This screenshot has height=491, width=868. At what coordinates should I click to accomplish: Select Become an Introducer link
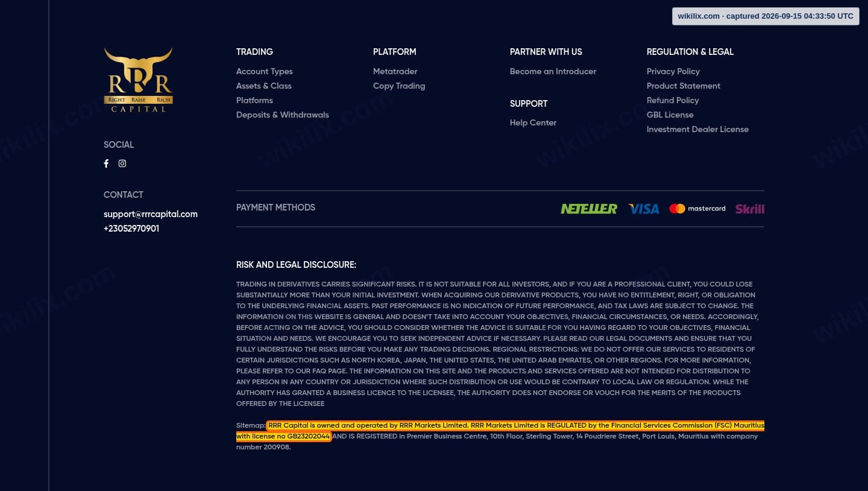coord(553,71)
